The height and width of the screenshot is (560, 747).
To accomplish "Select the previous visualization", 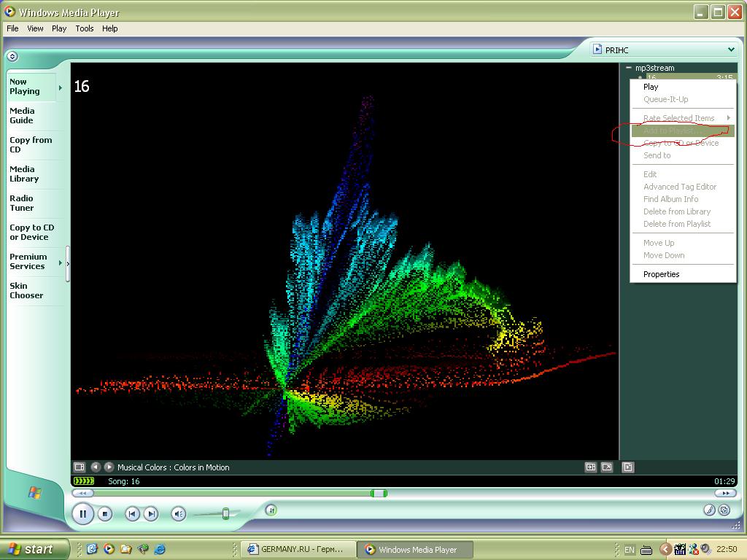I will pos(96,467).
